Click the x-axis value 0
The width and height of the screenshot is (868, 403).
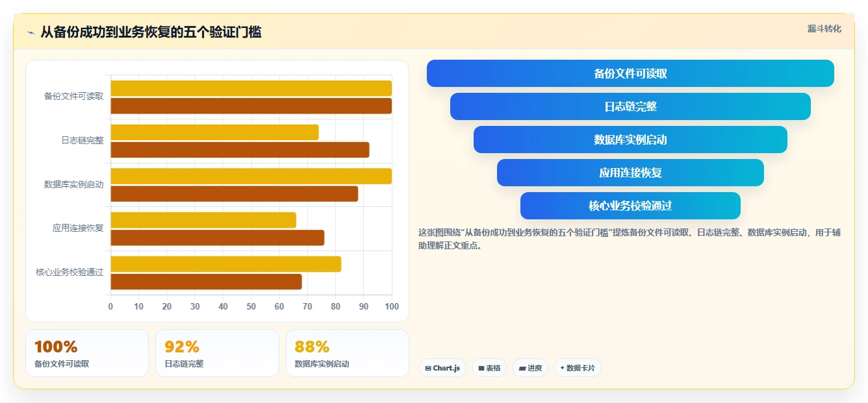pyautogui.click(x=110, y=306)
